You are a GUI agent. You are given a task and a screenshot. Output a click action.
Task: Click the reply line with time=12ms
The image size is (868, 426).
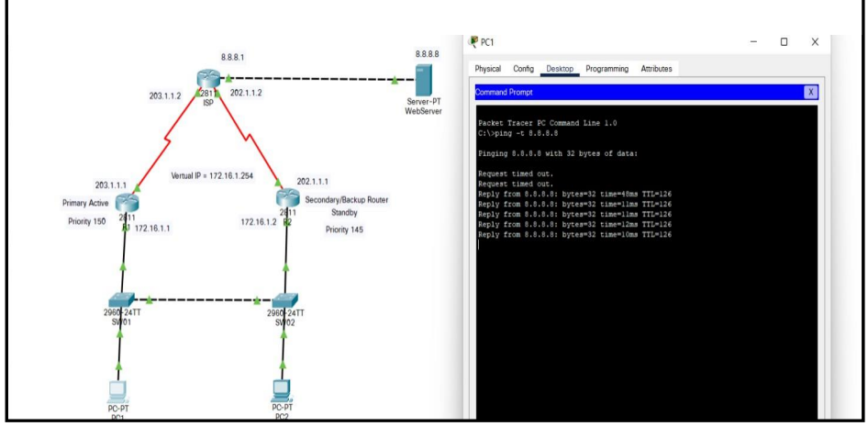click(575, 224)
